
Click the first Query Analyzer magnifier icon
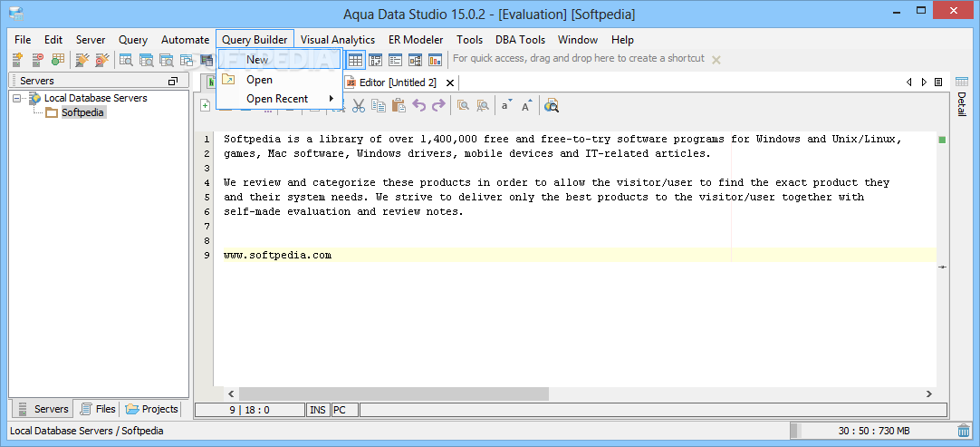pos(126,60)
